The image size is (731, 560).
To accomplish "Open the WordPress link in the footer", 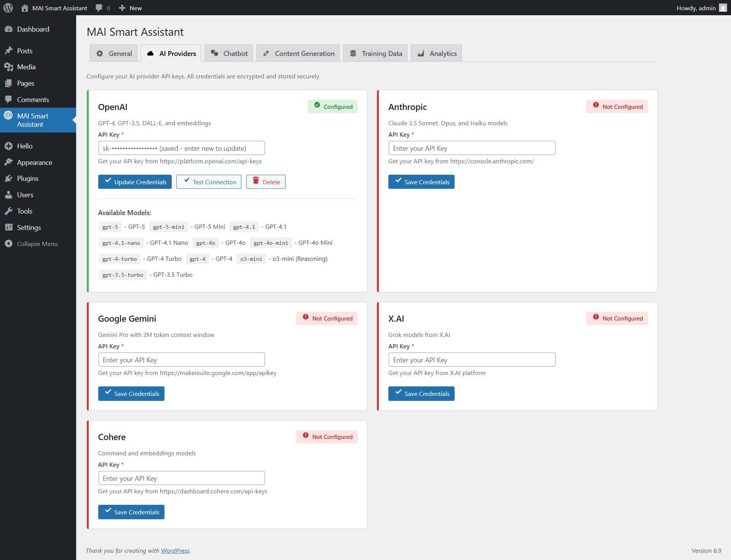I will click(175, 550).
